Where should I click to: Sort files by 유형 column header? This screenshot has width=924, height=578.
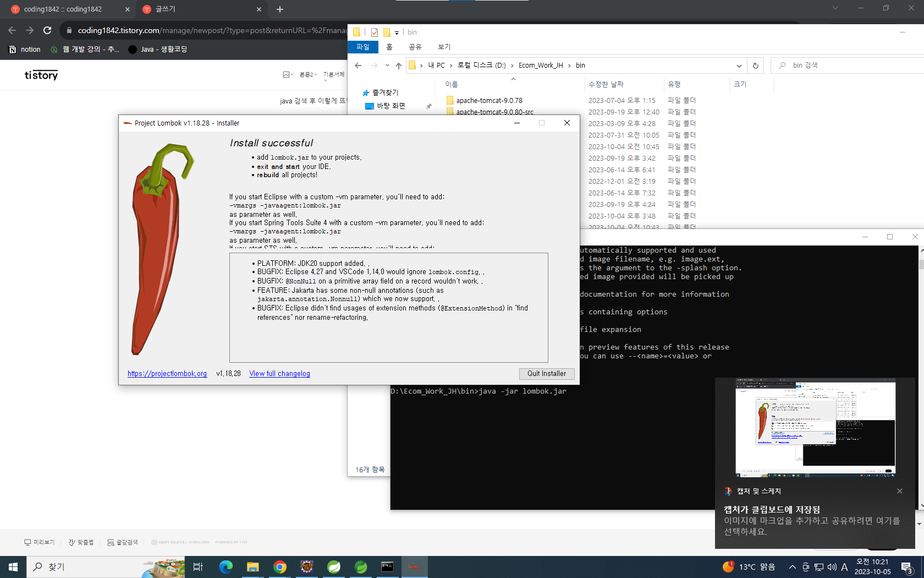(x=674, y=84)
